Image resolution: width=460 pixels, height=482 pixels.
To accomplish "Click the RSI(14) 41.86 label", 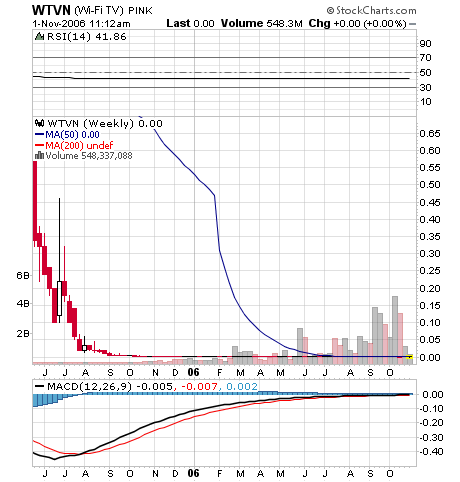I will coord(87,36).
